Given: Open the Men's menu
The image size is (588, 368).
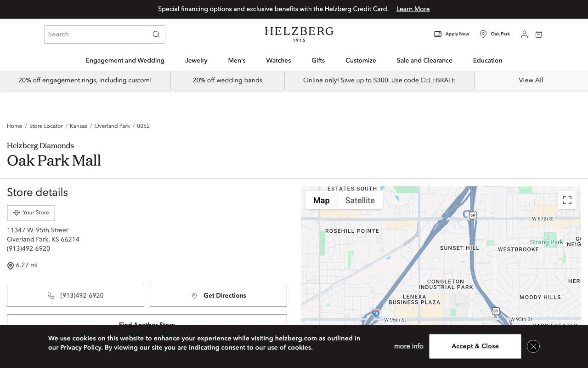Looking at the screenshot, I should tap(237, 60).
